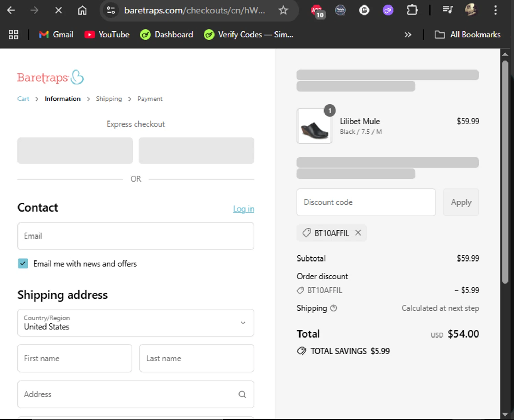Focus the Email input field

(x=136, y=236)
